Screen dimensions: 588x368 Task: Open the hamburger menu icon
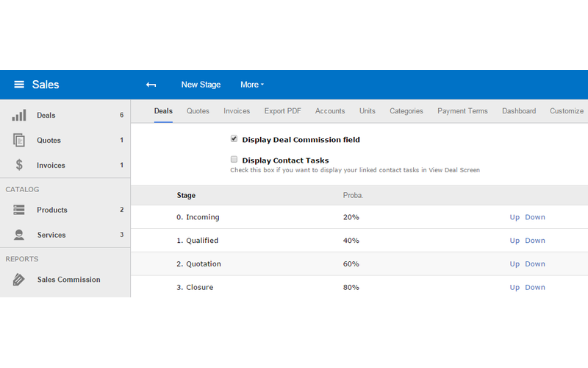pos(19,85)
